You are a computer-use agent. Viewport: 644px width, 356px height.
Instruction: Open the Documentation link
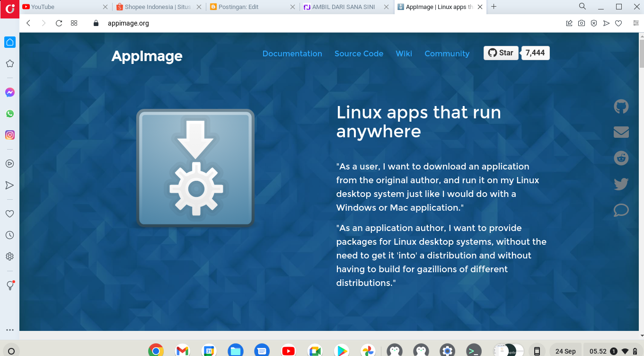(x=292, y=53)
